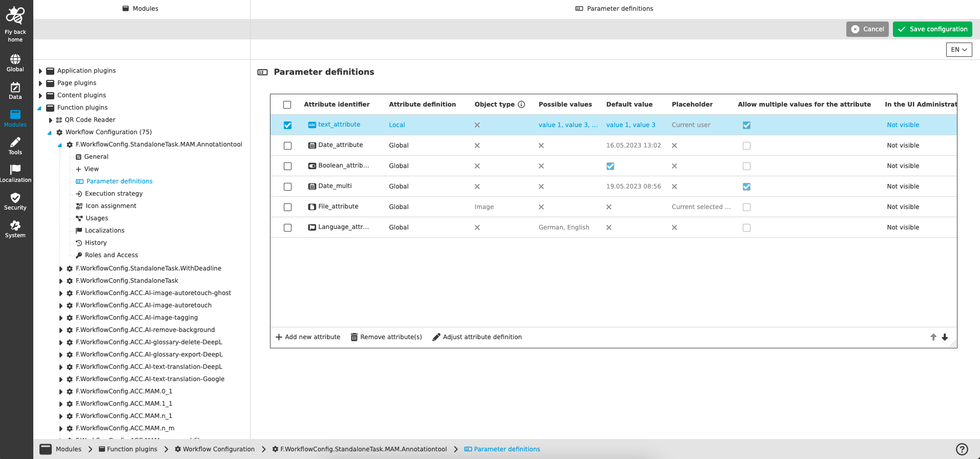Click the File_attribute type icon
The image size is (980, 459).
point(312,207)
